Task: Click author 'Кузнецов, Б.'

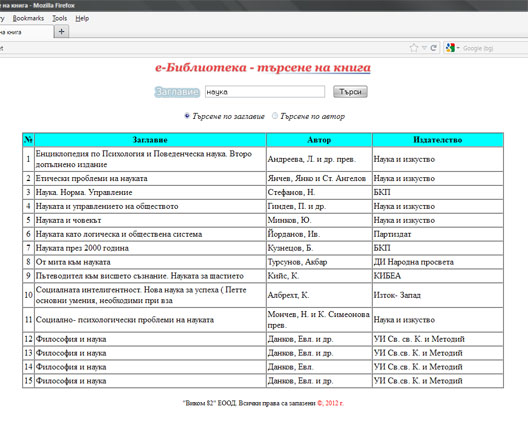Action: click(x=291, y=248)
